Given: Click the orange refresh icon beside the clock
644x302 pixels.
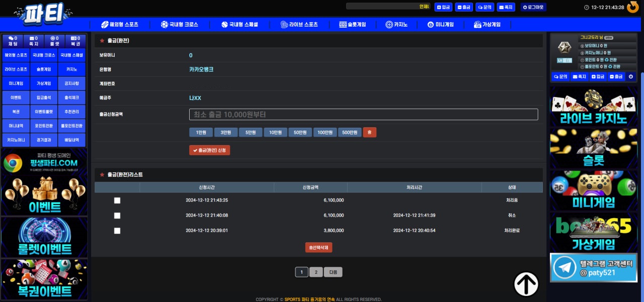Looking at the screenshot, I should click(x=633, y=7).
